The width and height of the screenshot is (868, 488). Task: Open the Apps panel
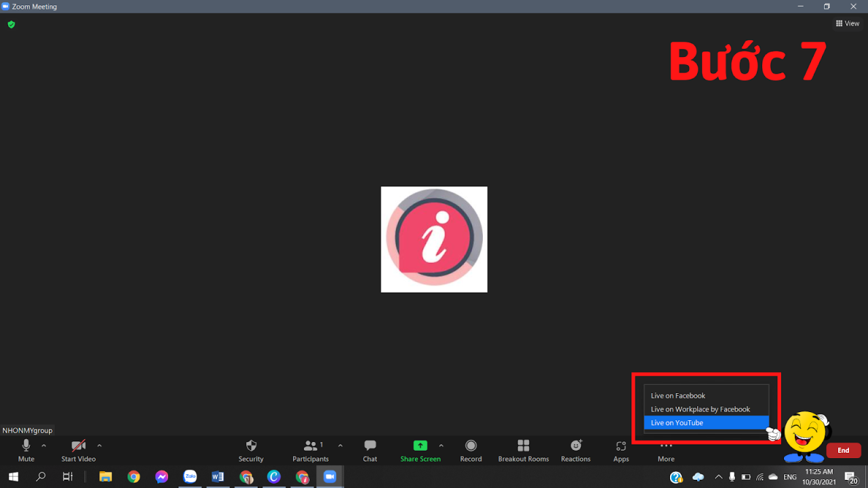click(x=620, y=449)
